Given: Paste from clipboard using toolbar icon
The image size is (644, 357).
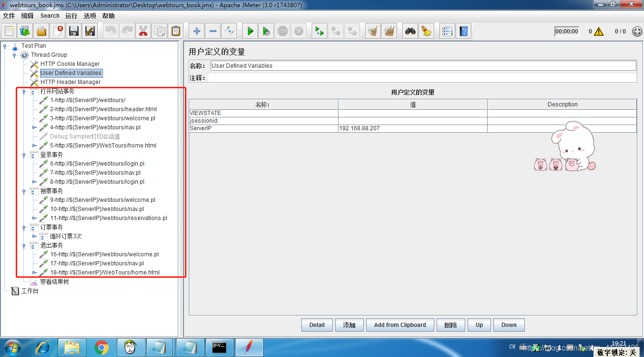Looking at the screenshot, I should pyautogui.click(x=175, y=31).
